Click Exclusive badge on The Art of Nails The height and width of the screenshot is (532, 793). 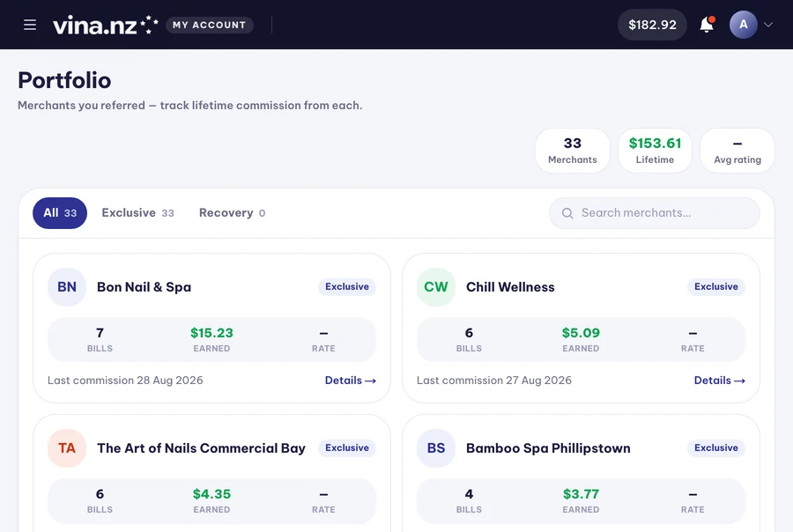coord(347,448)
